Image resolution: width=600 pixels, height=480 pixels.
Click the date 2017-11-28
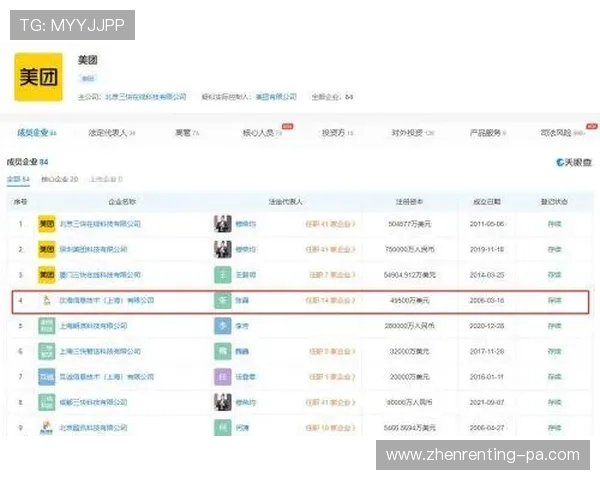click(487, 351)
